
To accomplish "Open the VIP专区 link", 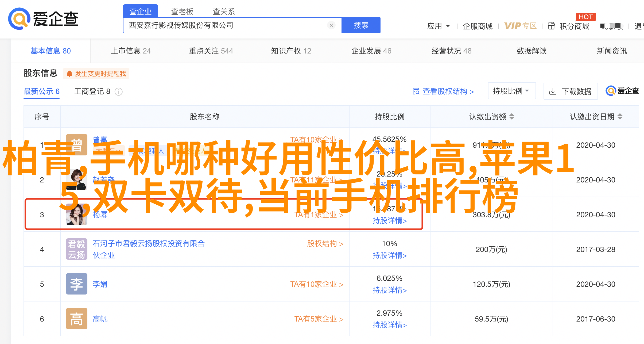I will (521, 26).
